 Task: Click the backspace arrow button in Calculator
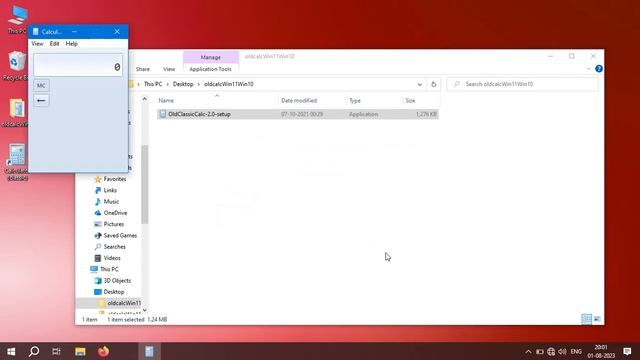point(41,100)
